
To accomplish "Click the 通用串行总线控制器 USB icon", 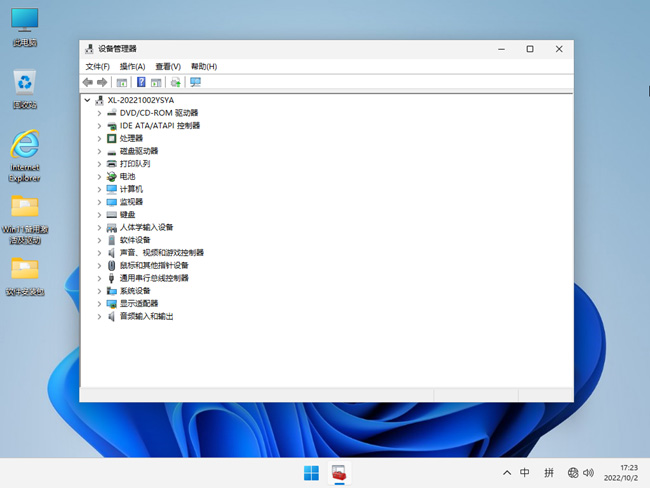I will (112, 278).
